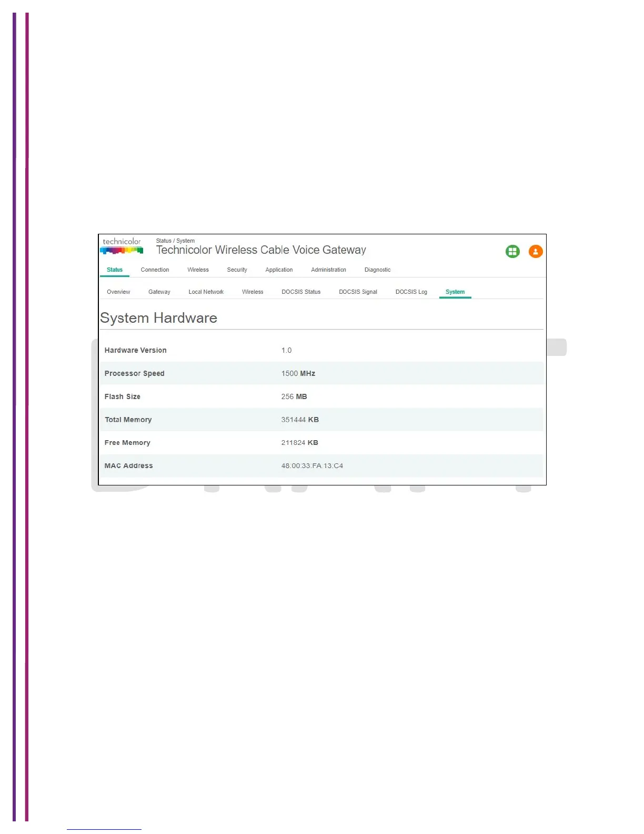Viewport: 644px width, 834px height.
Task: Select the Wireless sub-tab under Status
Action: click(x=253, y=292)
